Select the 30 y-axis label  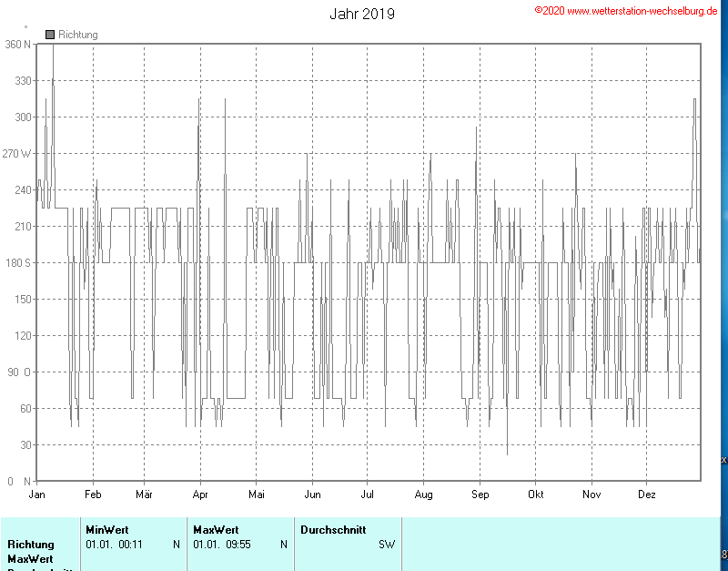tap(25, 444)
